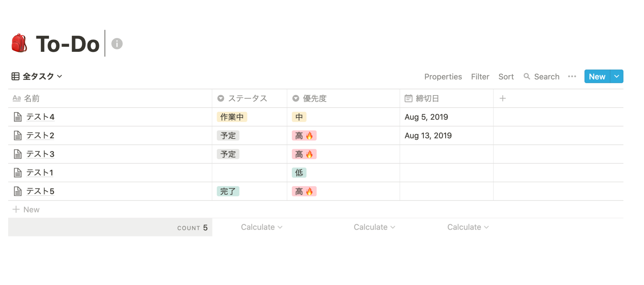
Task: Click the search magnifier icon
Action: tap(527, 76)
